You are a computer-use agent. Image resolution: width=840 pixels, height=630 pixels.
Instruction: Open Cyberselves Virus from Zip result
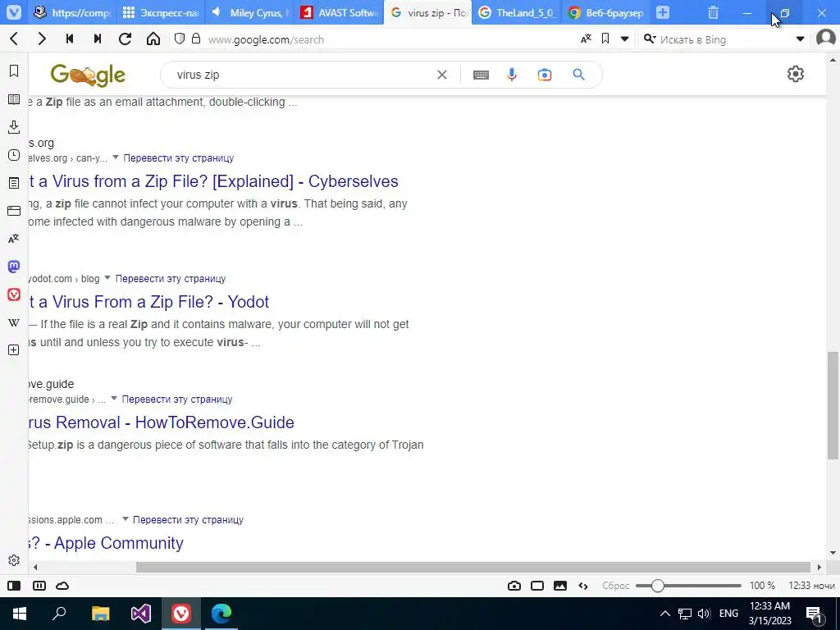(x=213, y=181)
